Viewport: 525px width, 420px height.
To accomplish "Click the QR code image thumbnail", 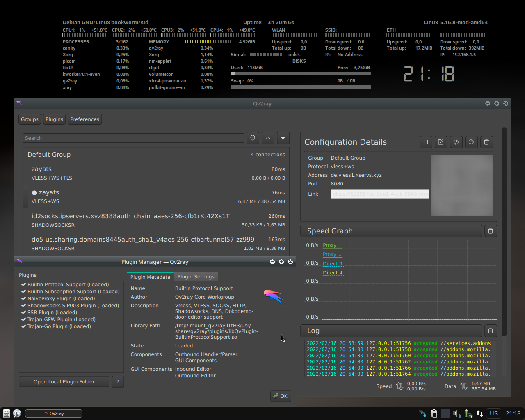I will (462, 185).
